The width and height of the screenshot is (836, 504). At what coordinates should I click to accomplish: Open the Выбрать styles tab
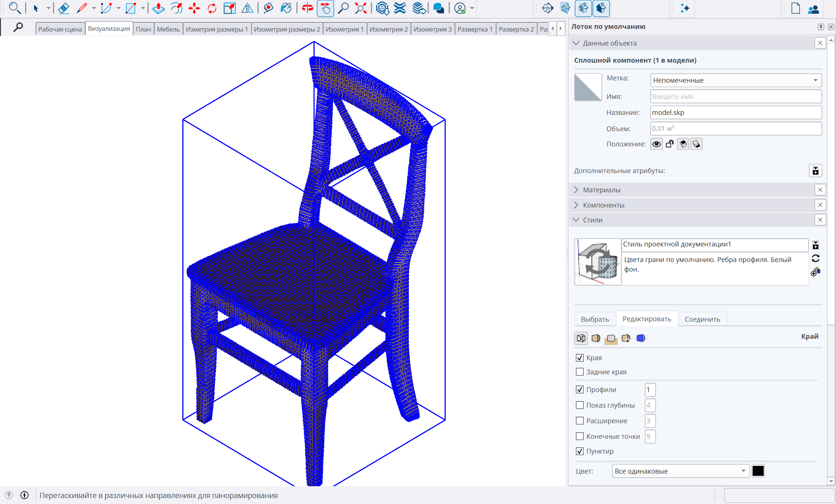[595, 319]
